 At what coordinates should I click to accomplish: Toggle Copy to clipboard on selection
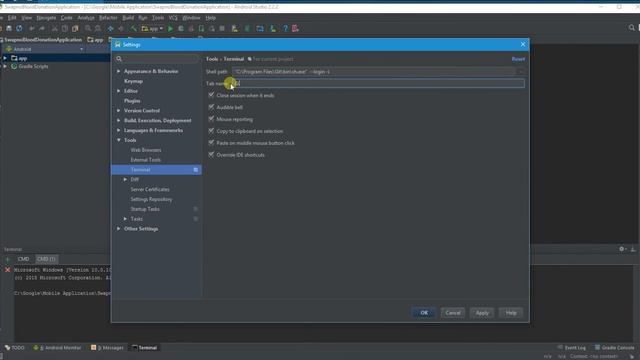click(211, 131)
